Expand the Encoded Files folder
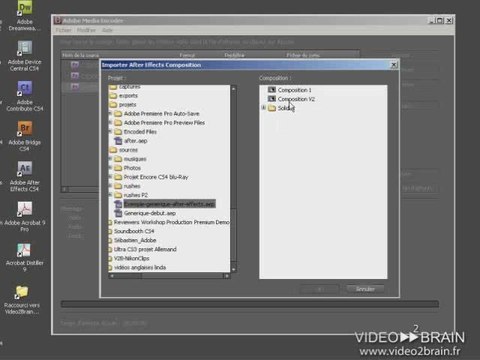Viewport: 480px width, 360px height. [x=110, y=132]
